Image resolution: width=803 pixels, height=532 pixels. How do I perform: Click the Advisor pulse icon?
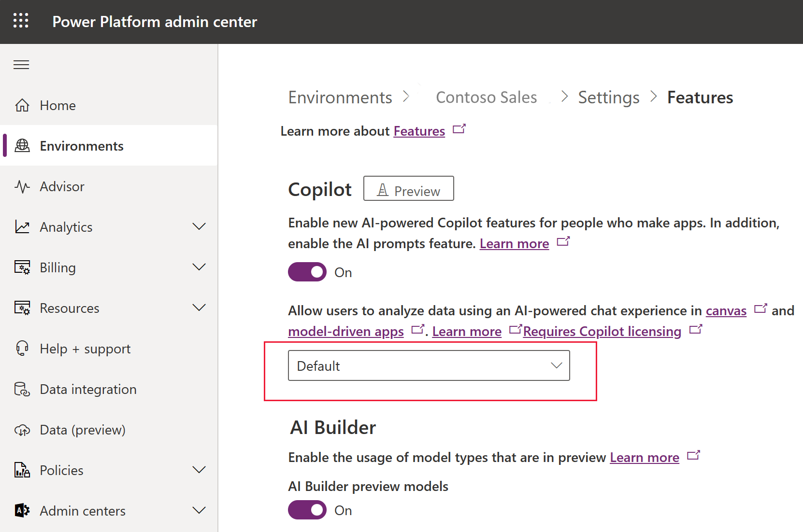[x=22, y=186]
